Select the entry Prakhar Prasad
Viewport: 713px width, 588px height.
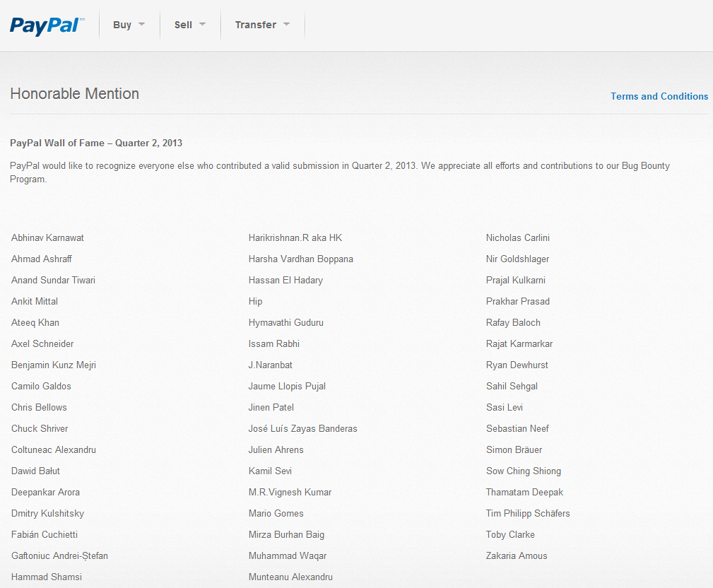point(518,301)
